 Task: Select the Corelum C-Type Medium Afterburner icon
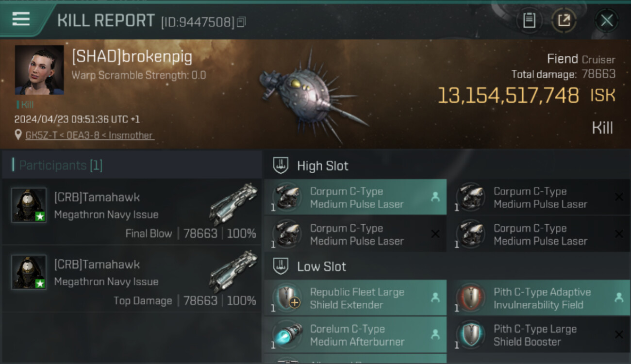(x=287, y=335)
